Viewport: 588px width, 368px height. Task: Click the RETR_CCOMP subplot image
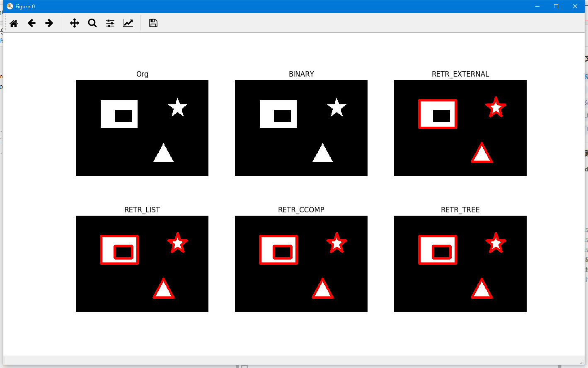click(x=301, y=263)
